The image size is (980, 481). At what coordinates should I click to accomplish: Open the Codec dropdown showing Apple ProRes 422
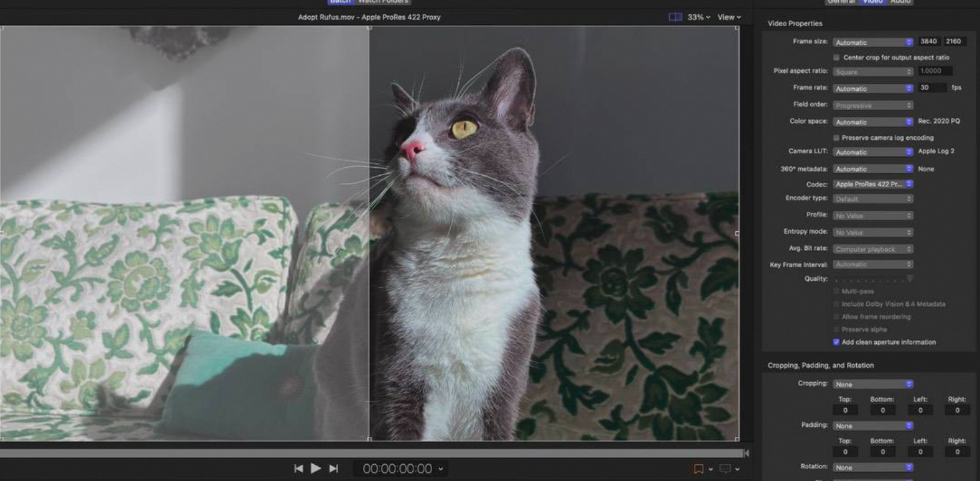[873, 185]
